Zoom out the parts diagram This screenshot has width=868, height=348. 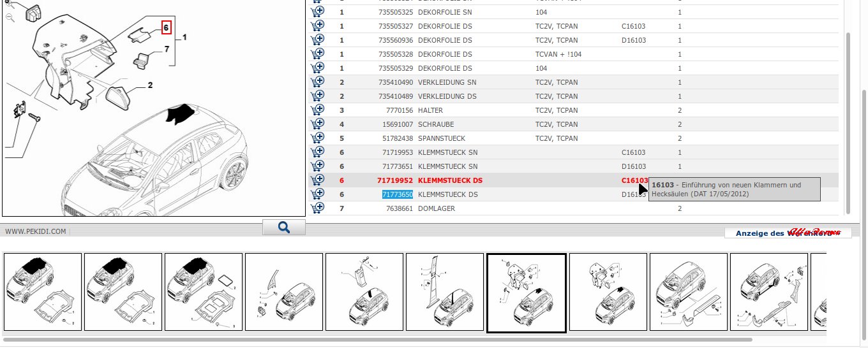pyautogui.click(x=10, y=18)
